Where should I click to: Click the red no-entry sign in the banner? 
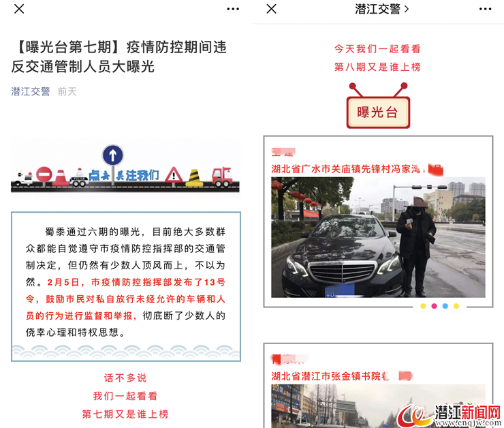click(x=44, y=174)
